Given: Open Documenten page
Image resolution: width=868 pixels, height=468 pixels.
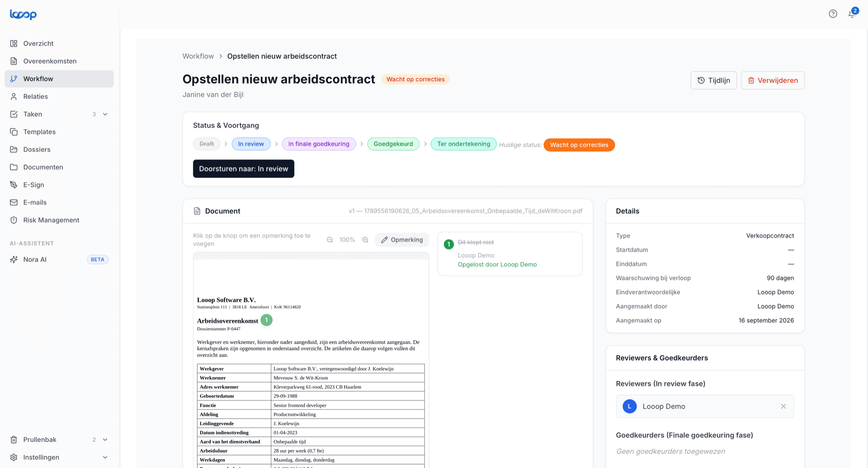Looking at the screenshot, I should pos(59,167).
